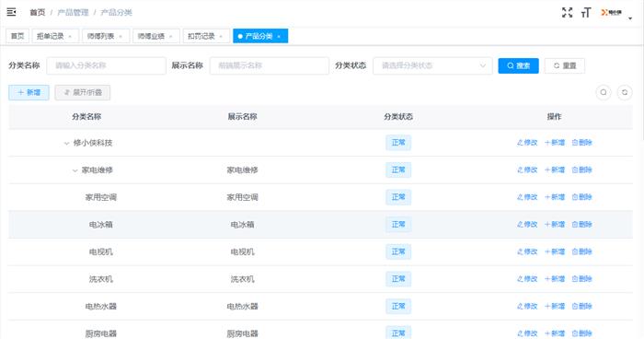Click 删除 in the 电视机 row
644x339 pixels.
(582, 251)
